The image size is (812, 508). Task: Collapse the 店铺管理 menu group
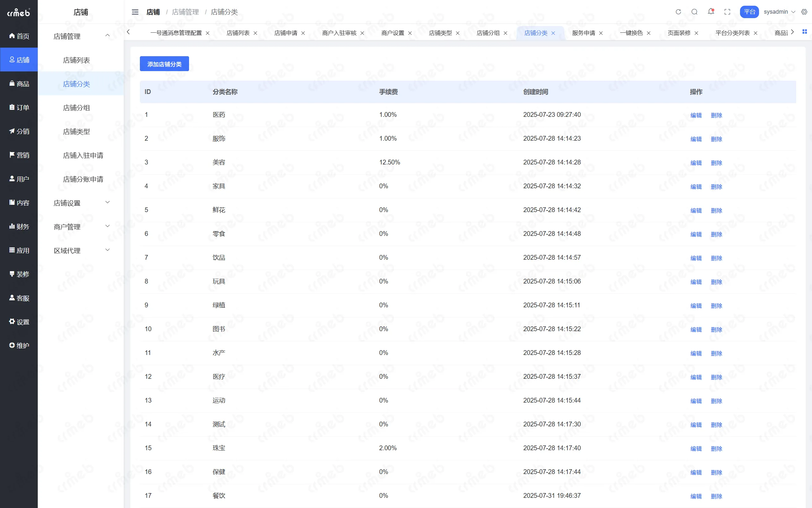(81, 36)
